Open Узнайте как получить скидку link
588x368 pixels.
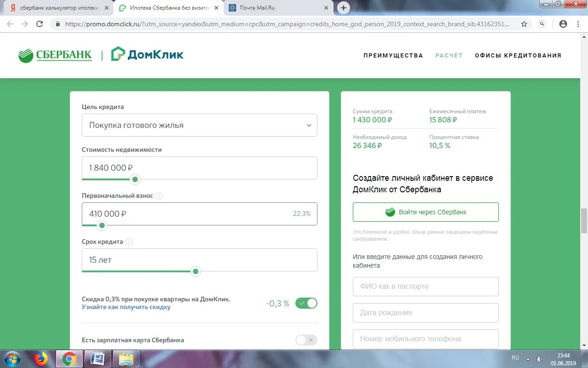tap(126, 307)
